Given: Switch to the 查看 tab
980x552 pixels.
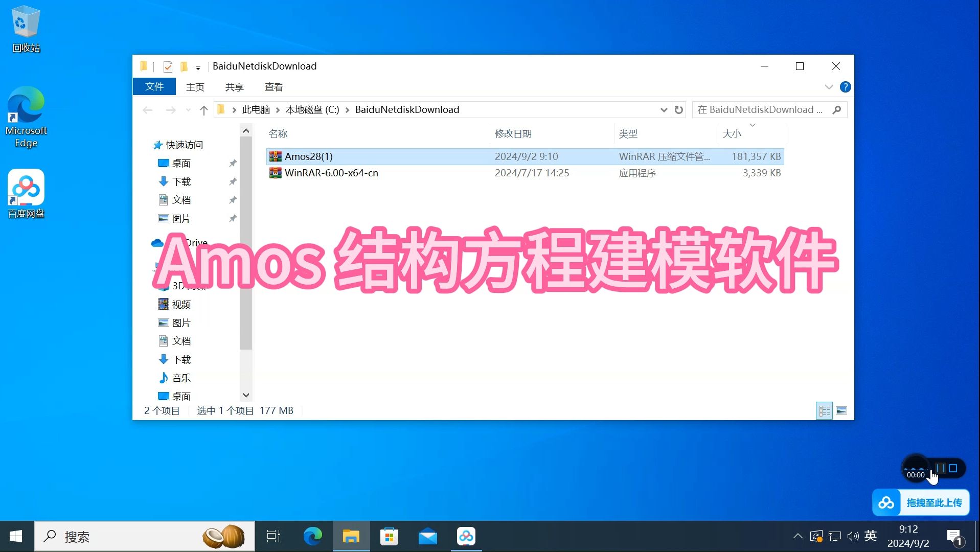Looking at the screenshot, I should click(x=274, y=86).
